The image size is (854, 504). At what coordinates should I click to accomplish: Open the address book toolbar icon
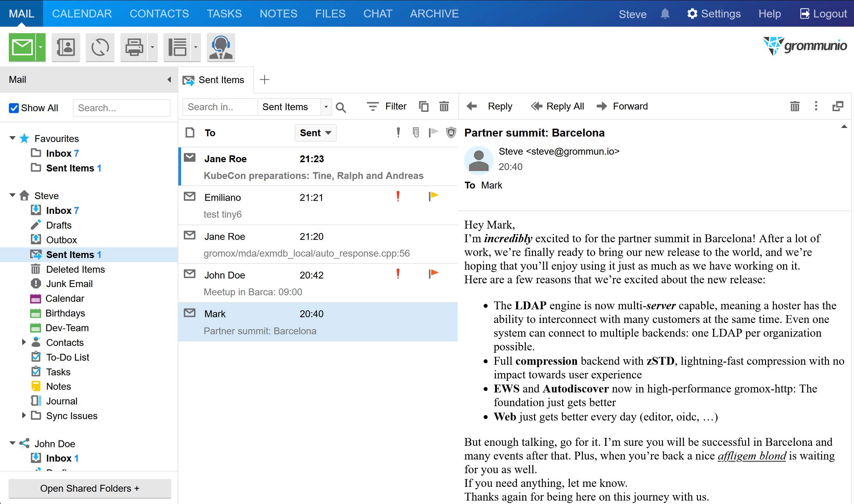coord(66,47)
